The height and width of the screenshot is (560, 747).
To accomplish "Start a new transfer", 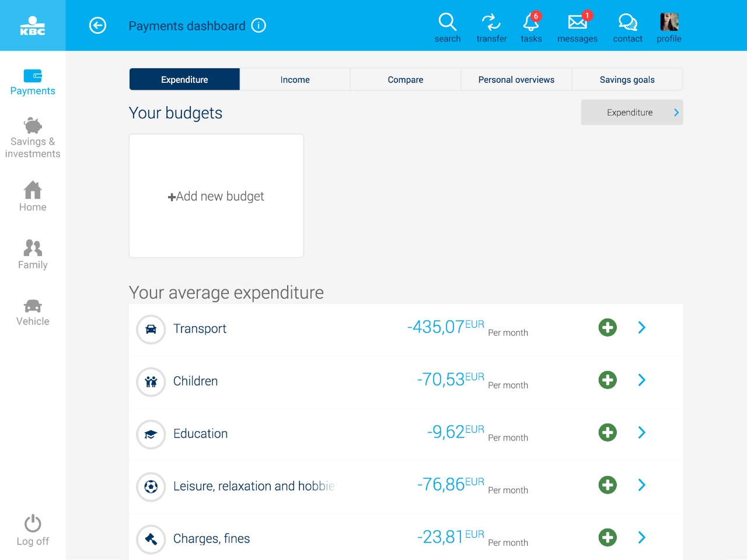I will [491, 27].
